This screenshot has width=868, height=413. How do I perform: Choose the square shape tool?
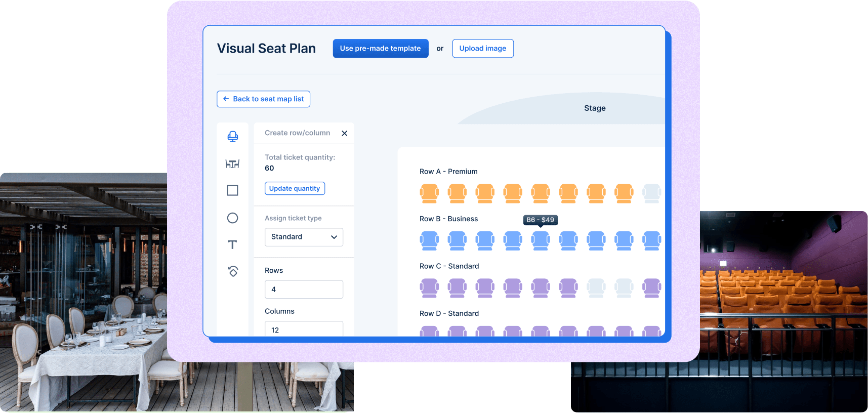pos(232,190)
